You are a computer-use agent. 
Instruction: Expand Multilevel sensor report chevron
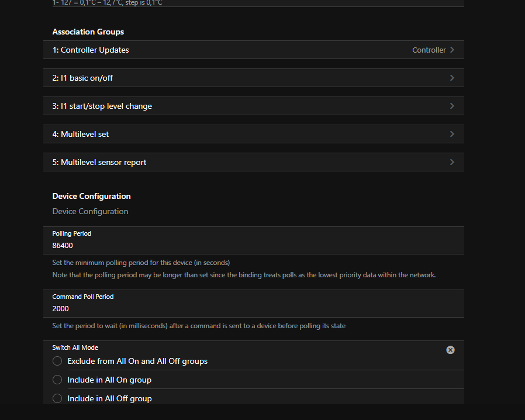(452, 162)
